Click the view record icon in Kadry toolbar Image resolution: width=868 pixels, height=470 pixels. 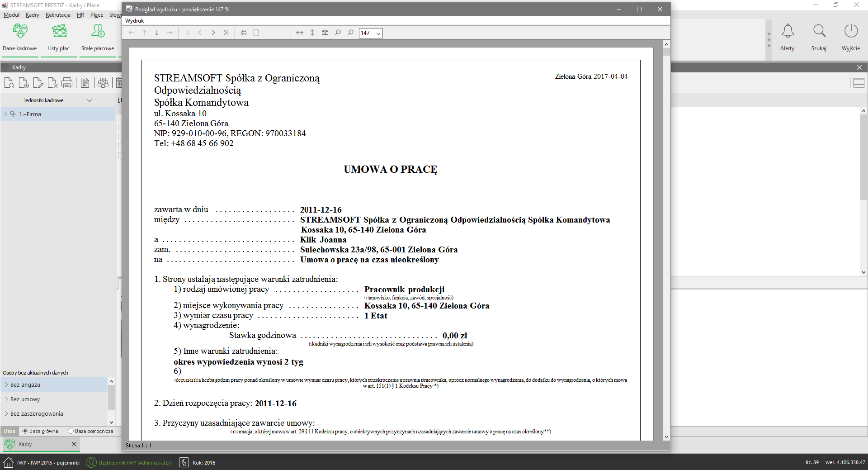coord(9,83)
